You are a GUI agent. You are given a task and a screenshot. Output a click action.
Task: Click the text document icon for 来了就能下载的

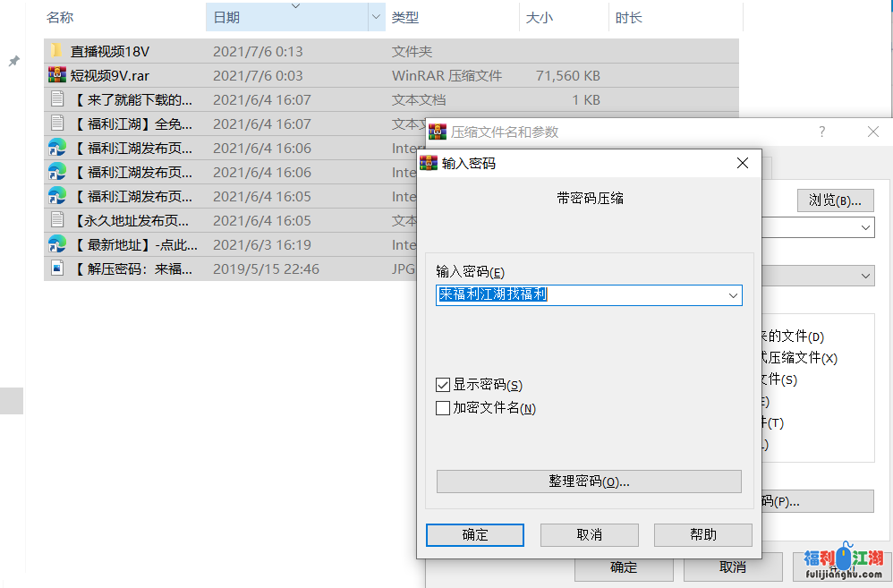56,99
